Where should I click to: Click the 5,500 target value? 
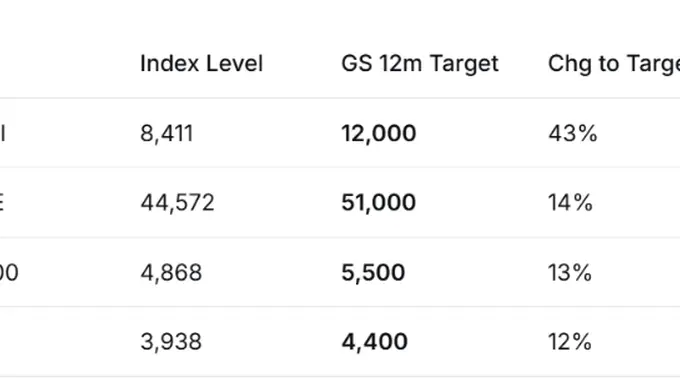373,272
